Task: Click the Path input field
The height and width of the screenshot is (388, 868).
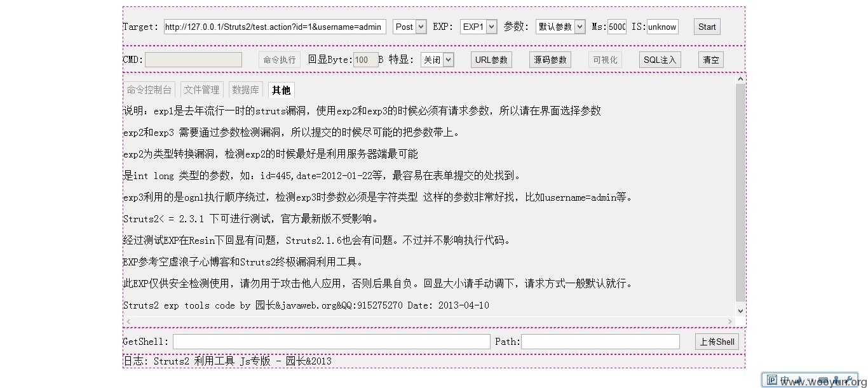Action: (x=600, y=342)
